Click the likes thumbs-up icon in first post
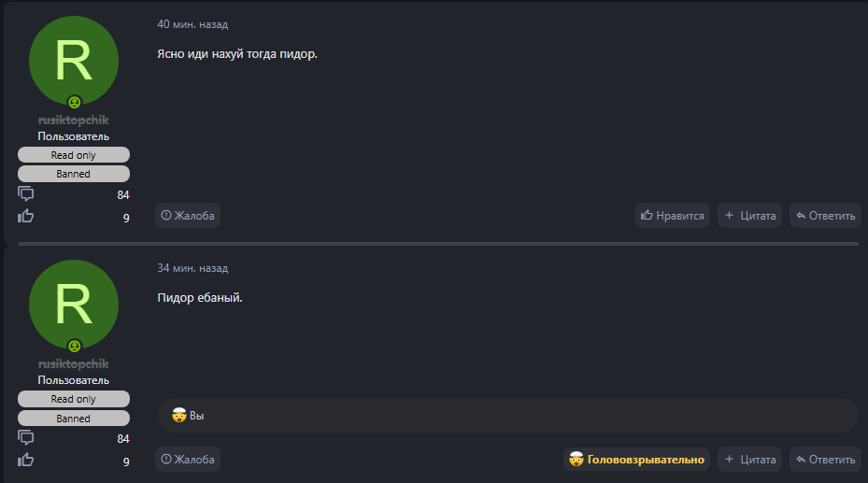This screenshot has width=868, height=483. [26, 217]
